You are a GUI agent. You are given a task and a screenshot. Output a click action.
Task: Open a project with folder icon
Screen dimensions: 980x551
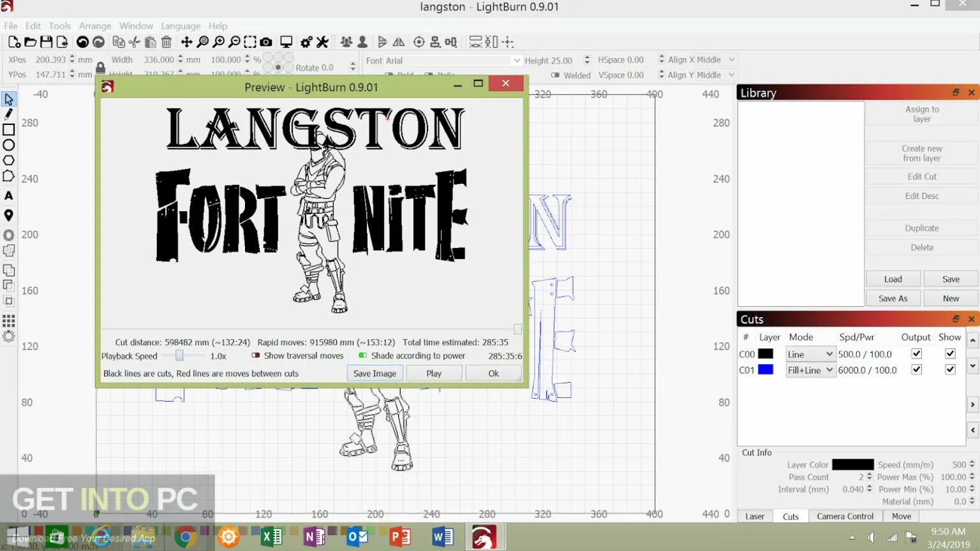[x=30, y=42]
